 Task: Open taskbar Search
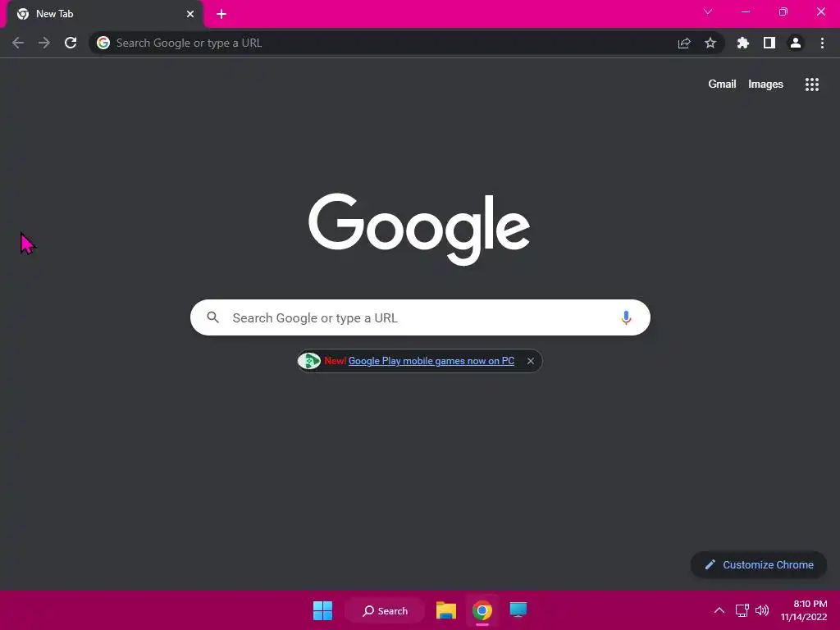click(x=385, y=610)
